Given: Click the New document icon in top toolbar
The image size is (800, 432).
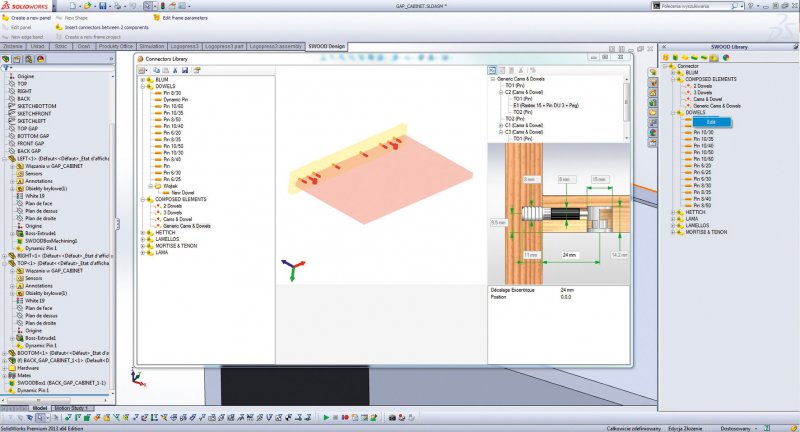Looking at the screenshot, I should pyautogui.click(x=72, y=6).
